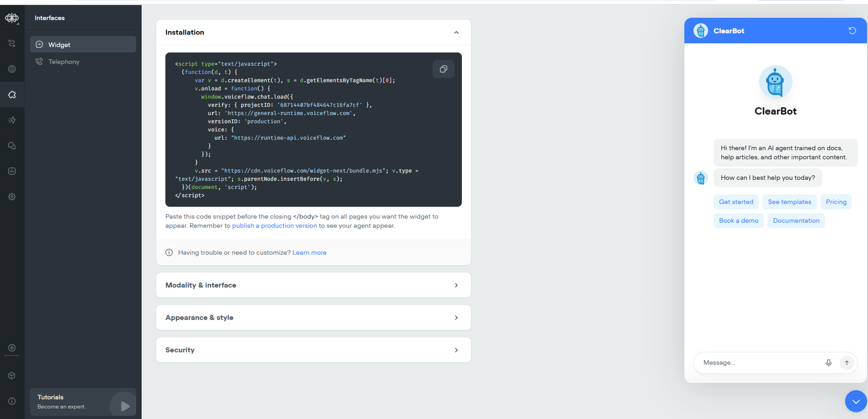Click the cube icon in bottom rail
Image resolution: width=868 pixels, height=419 pixels.
pos(12,376)
